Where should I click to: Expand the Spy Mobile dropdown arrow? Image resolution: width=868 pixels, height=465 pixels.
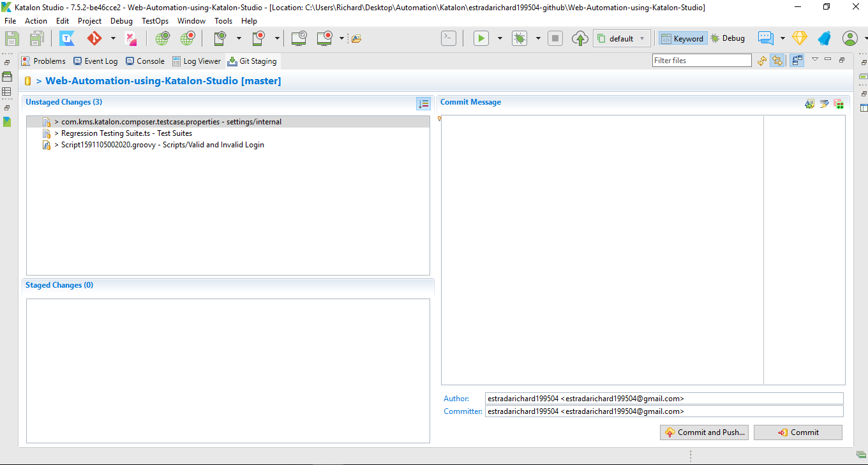tap(239, 38)
